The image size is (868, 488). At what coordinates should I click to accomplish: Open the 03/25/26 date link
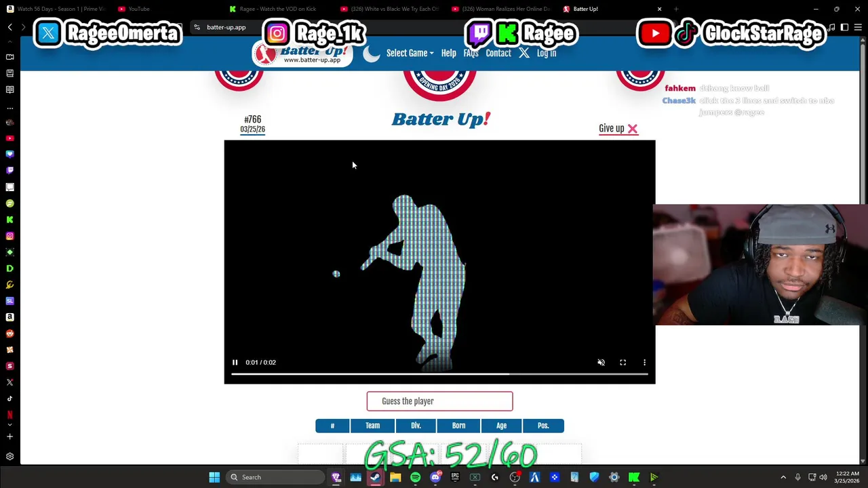[252, 129]
